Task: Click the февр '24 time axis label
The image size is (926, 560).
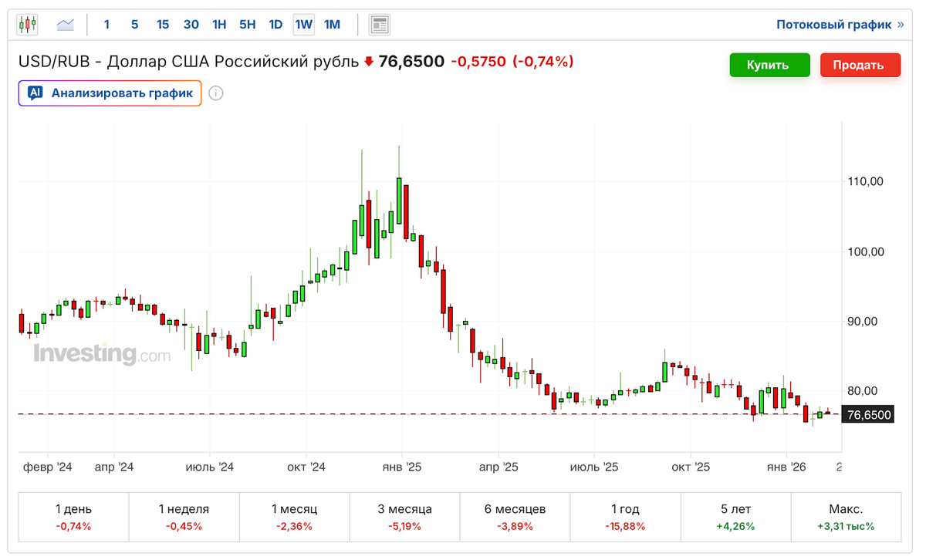Action: 48,467
